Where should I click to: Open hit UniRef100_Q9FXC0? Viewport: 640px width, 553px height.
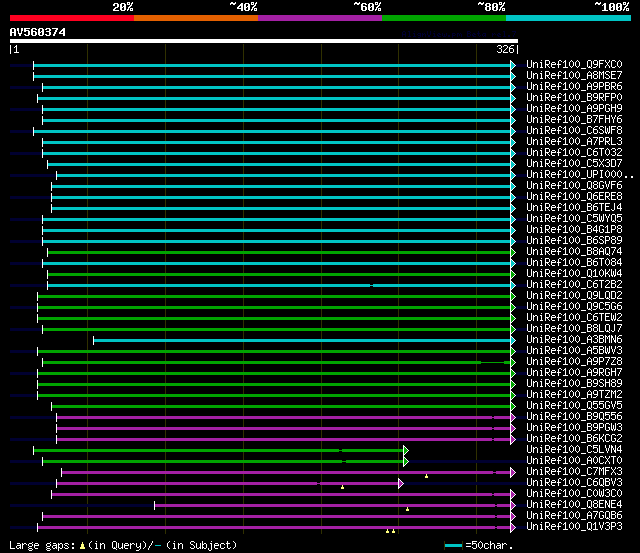click(x=573, y=65)
